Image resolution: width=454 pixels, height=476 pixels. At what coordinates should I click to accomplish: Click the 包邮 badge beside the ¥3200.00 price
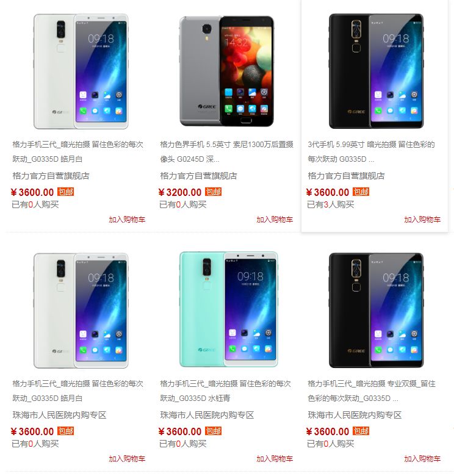point(214,192)
